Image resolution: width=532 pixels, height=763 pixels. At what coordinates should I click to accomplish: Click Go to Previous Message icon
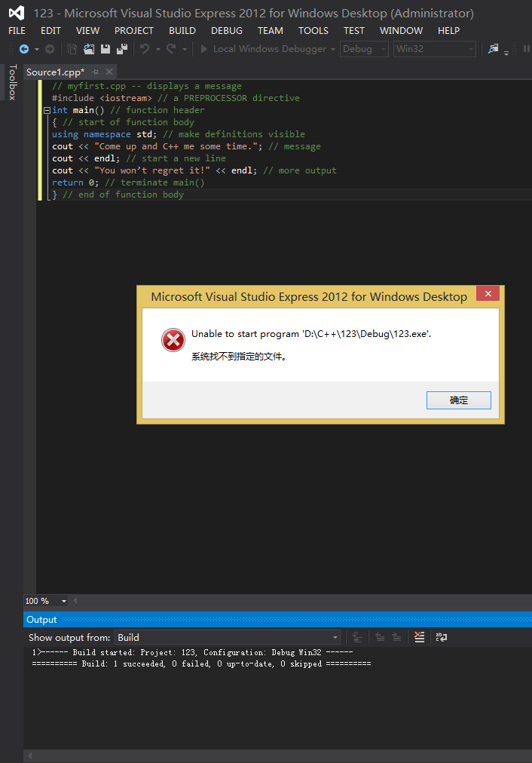[x=380, y=637]
